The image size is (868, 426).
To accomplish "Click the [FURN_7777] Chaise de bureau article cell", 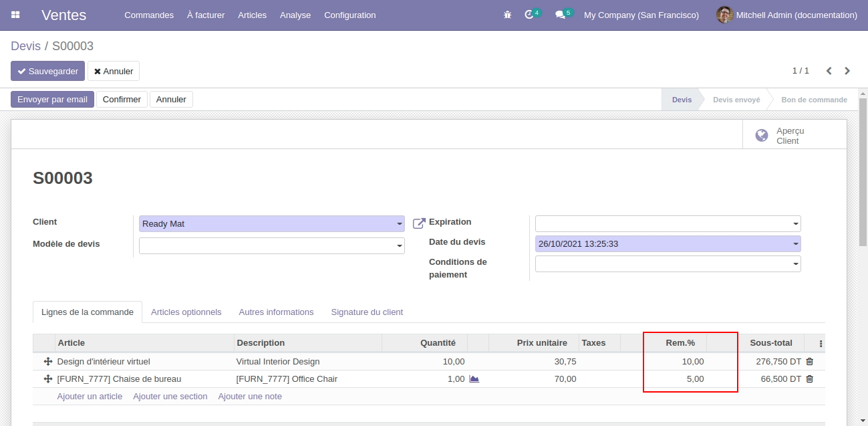I will click(x=144, y=379).
